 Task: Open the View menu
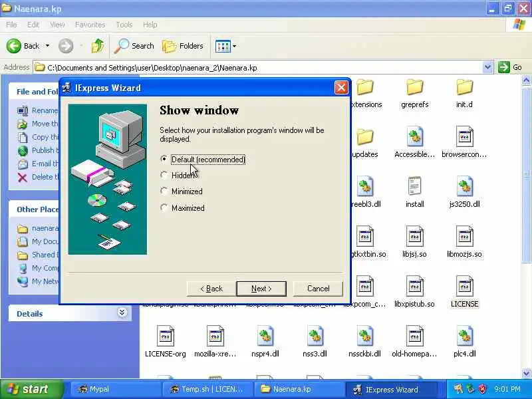point(57,25)
